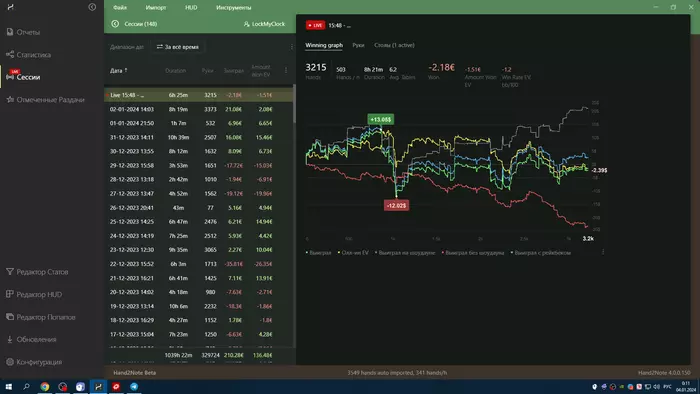Click the Hand2Note taskbar icon
700x394 pixels.
98,386
